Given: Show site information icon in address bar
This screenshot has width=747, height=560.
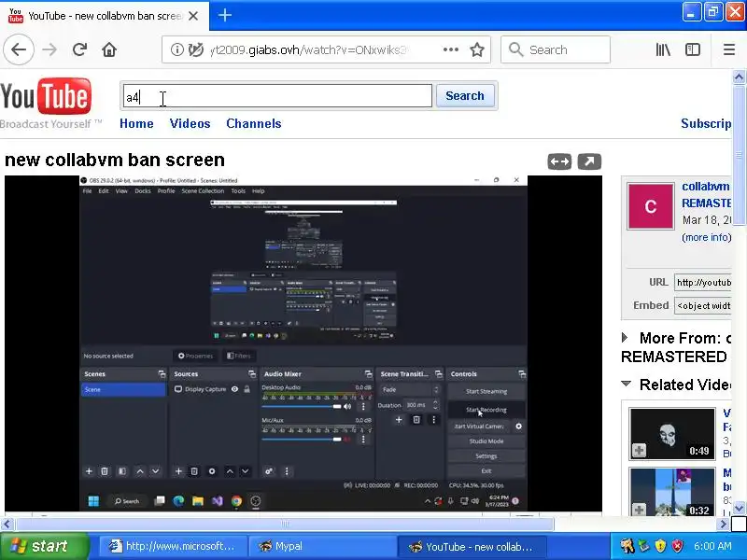Looking at the screenshot, I should coord(176,49).
